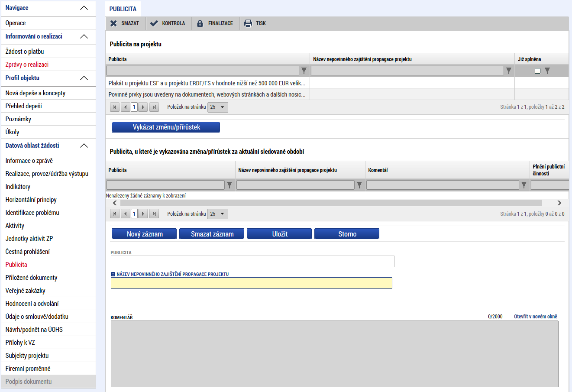This screenshot has width=572, height=392.
Task: Collapse the Navigace section
Action: [x=84, y=8]
